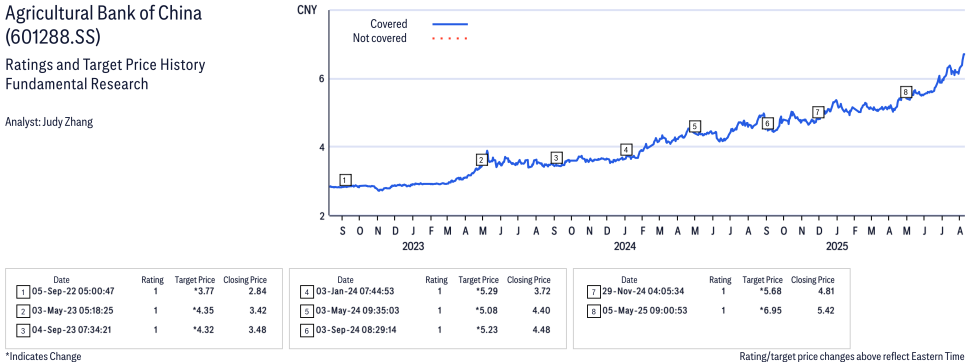Click the closing price 2.84

[x=256, y=291]
